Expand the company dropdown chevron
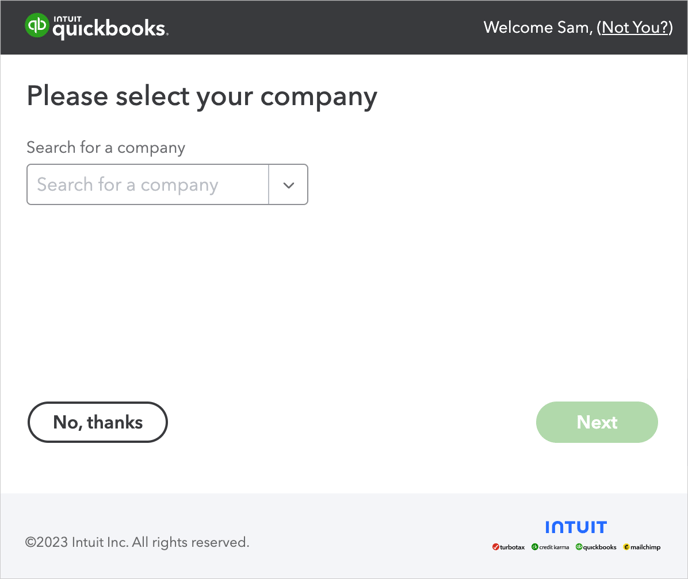The width and height of the screenshot is (688, 579). point(288,185)
